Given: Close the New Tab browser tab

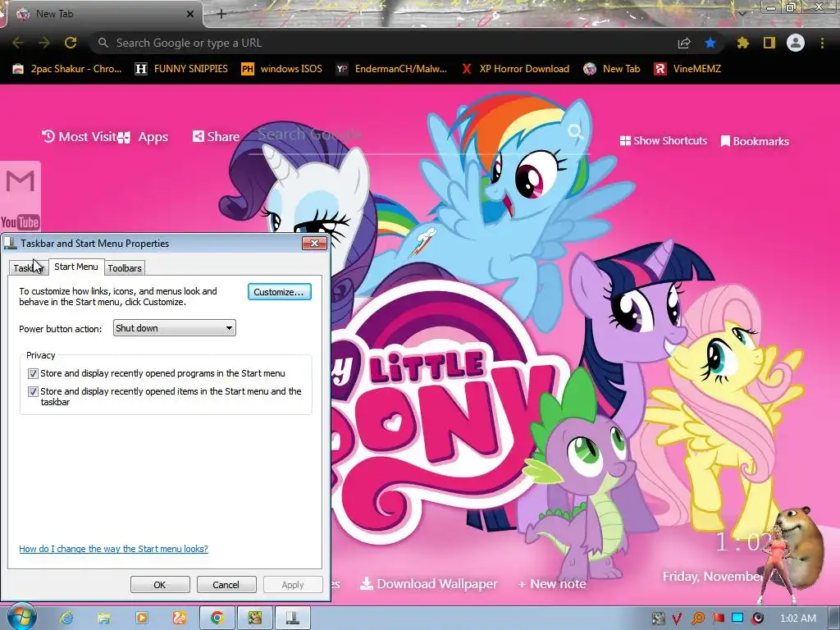Looking at the screenshot, I should point(189,14).
